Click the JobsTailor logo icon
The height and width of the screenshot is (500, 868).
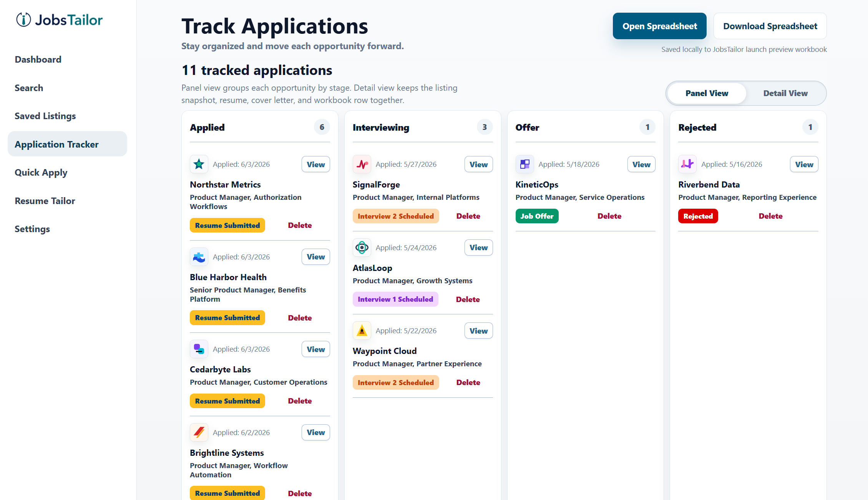[23, 20]
